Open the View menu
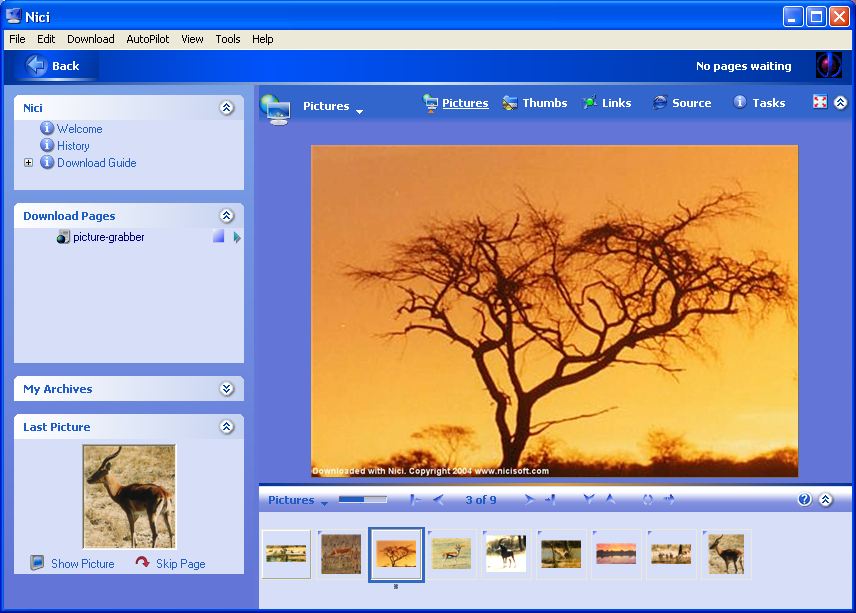Screen dimensions: 856x613 tap(192, 39)
